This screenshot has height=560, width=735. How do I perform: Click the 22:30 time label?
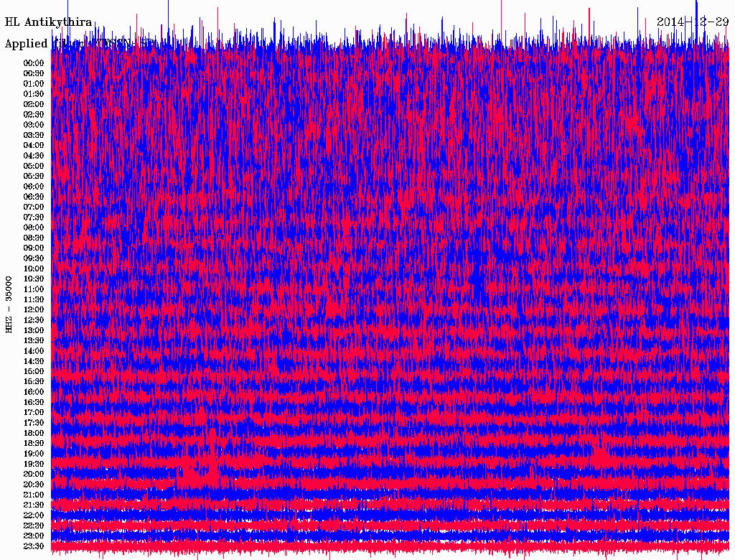34,526
